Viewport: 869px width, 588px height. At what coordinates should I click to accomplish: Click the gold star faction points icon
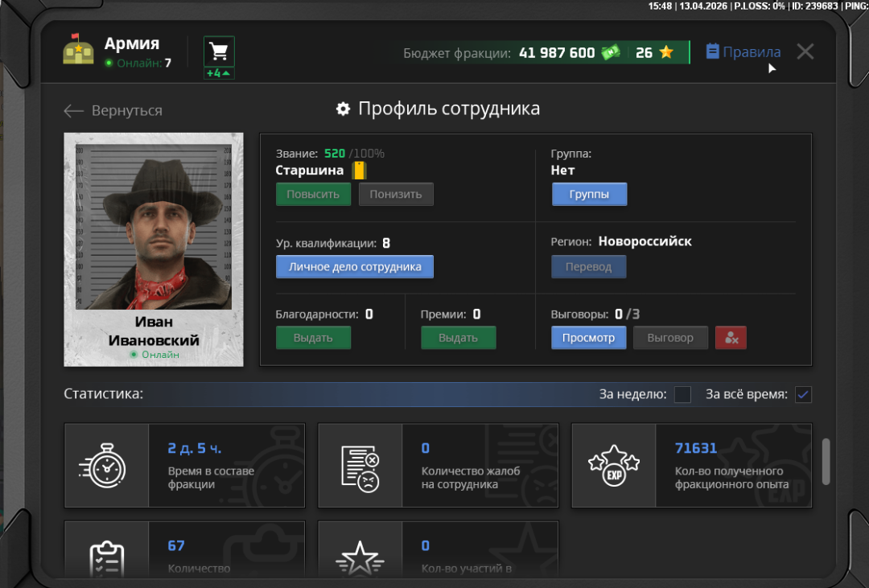(x=666, y=53)
